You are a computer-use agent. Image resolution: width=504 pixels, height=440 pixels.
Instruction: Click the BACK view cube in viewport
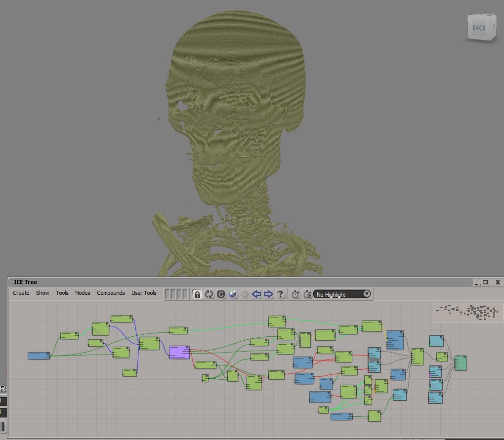(480, 28)
